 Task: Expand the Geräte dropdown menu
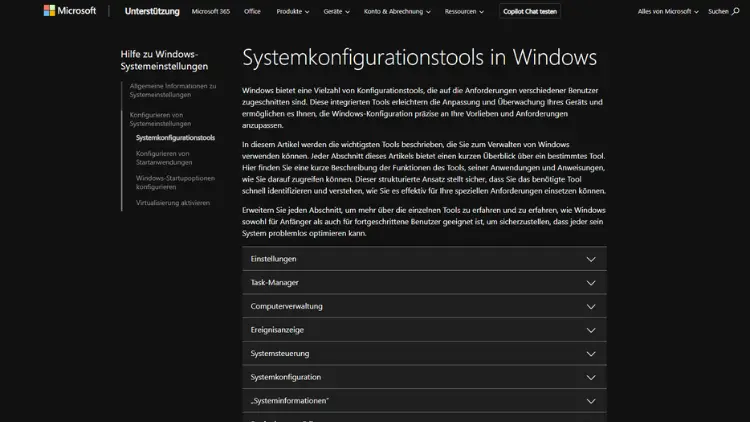point(336,11)
